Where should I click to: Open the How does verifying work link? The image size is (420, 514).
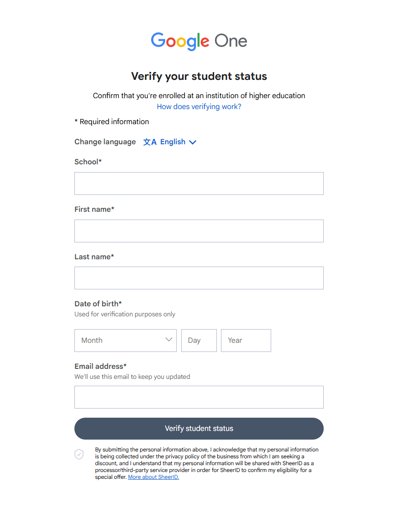199,107
